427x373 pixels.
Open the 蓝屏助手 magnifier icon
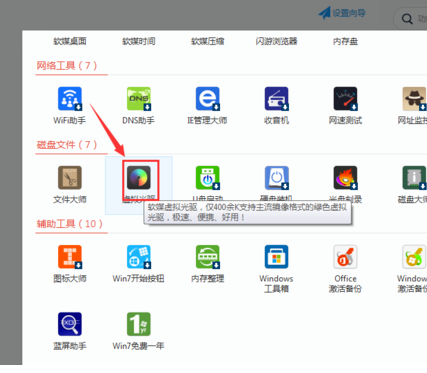click(70, 324)
